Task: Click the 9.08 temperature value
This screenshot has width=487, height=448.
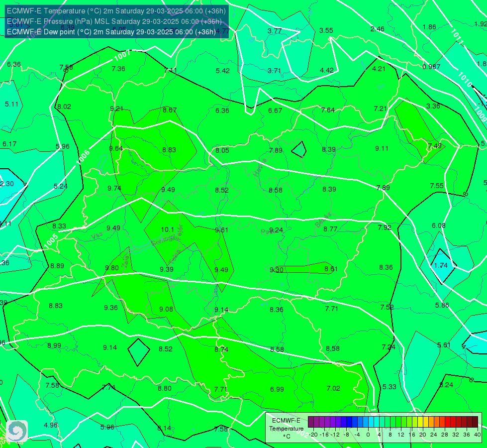Action: [166, 309]
